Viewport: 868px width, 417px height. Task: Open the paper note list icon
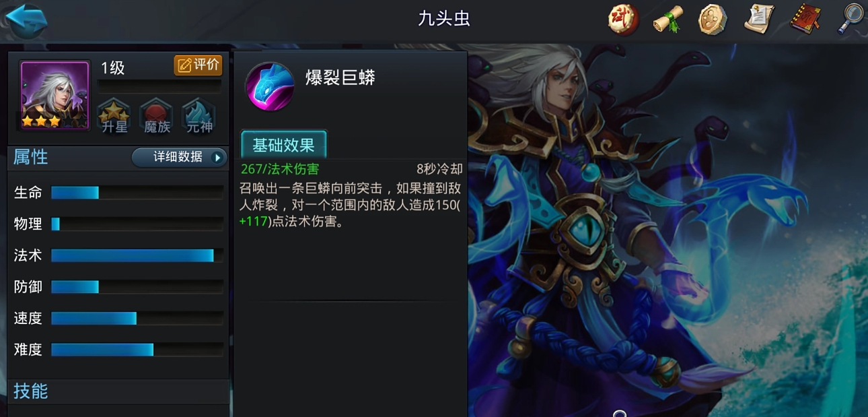point(758,19)
